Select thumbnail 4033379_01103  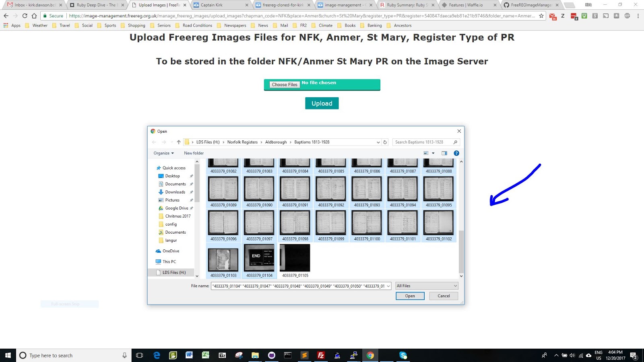tap(223, 261)
